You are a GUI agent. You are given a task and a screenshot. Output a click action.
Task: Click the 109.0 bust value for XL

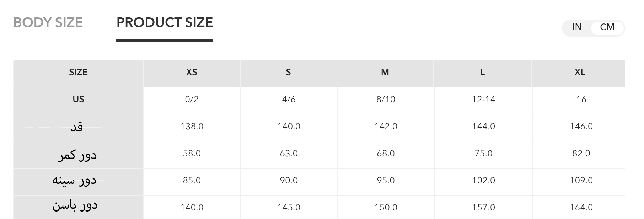click(x=581, y=181)
